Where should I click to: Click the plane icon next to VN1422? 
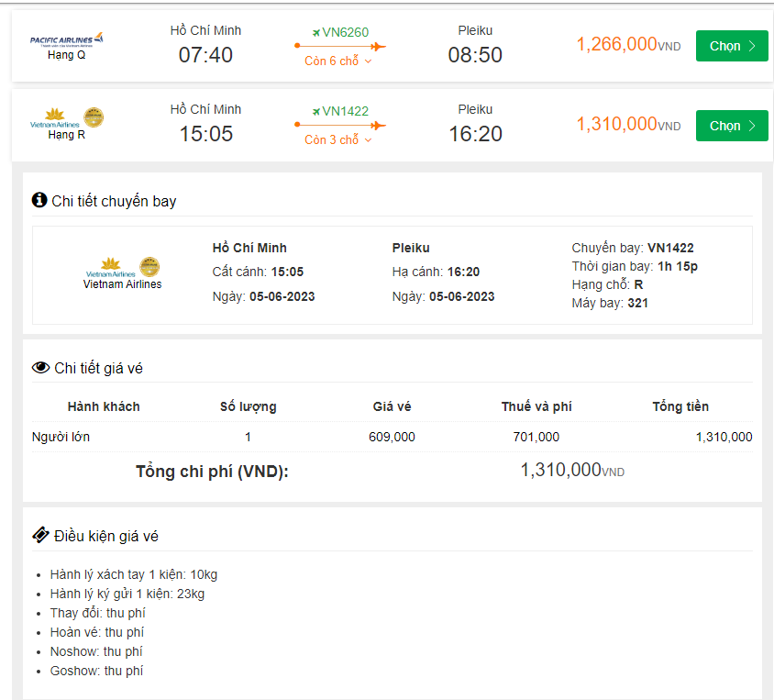[316, 111]
